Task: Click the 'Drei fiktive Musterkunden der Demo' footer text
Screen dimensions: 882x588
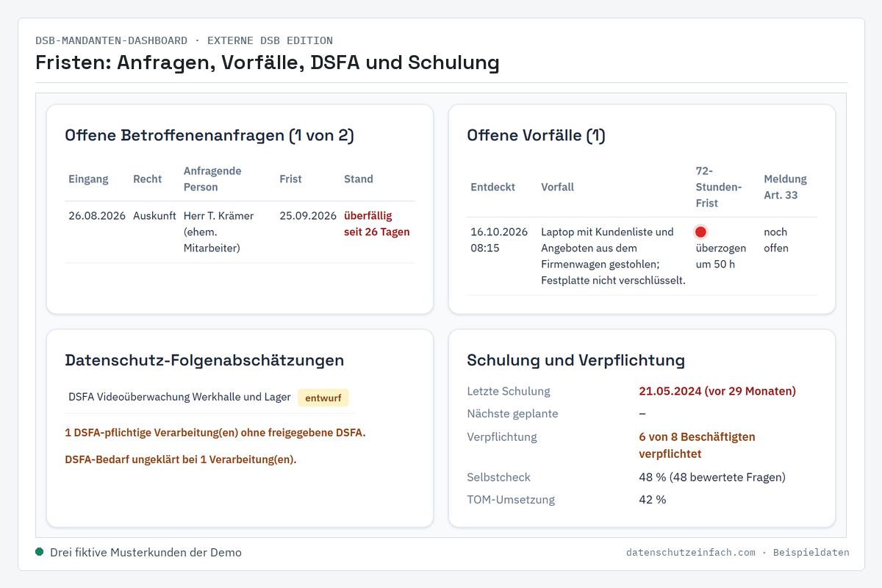Action: pos(146,552)
